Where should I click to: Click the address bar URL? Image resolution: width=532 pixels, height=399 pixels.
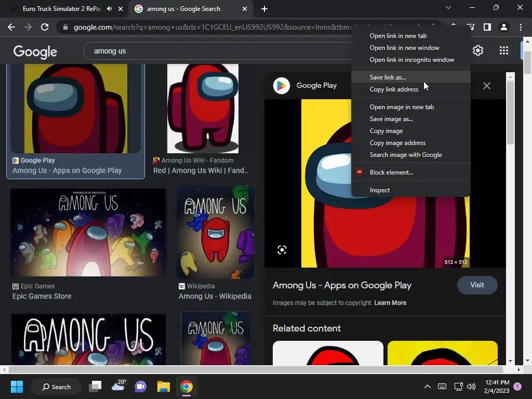pyautogui.click(x=212, y=27)
